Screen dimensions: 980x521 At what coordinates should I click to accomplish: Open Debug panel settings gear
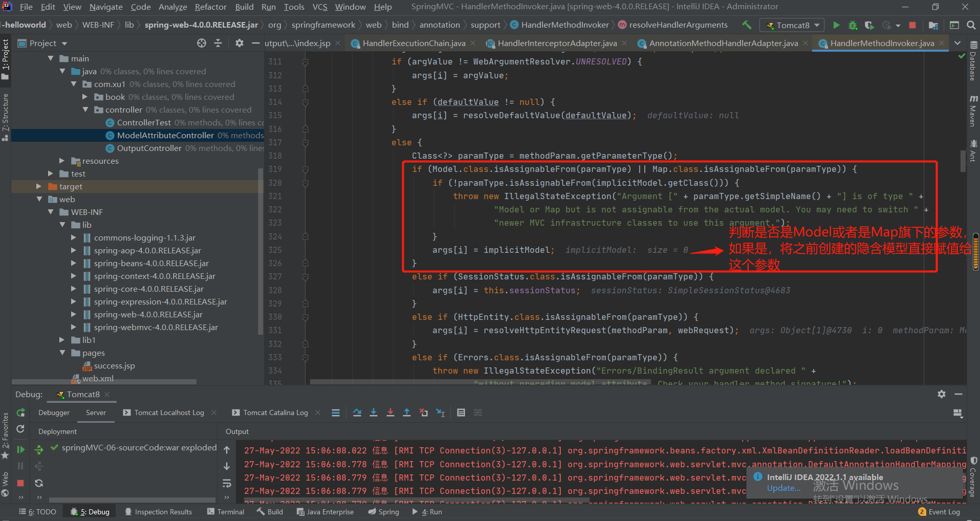[942, 394]
